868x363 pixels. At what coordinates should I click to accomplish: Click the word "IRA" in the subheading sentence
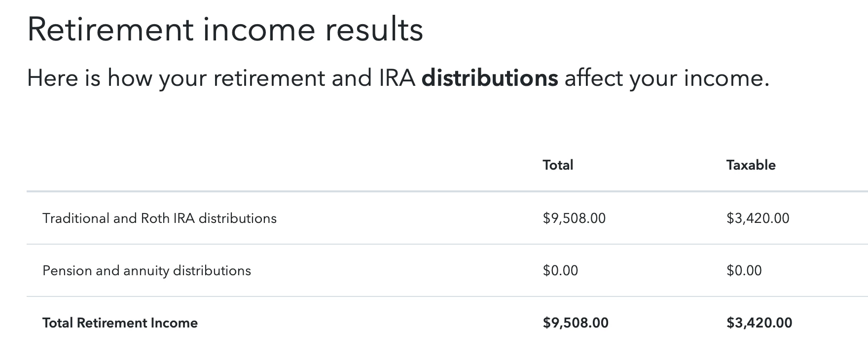[397, 78]
